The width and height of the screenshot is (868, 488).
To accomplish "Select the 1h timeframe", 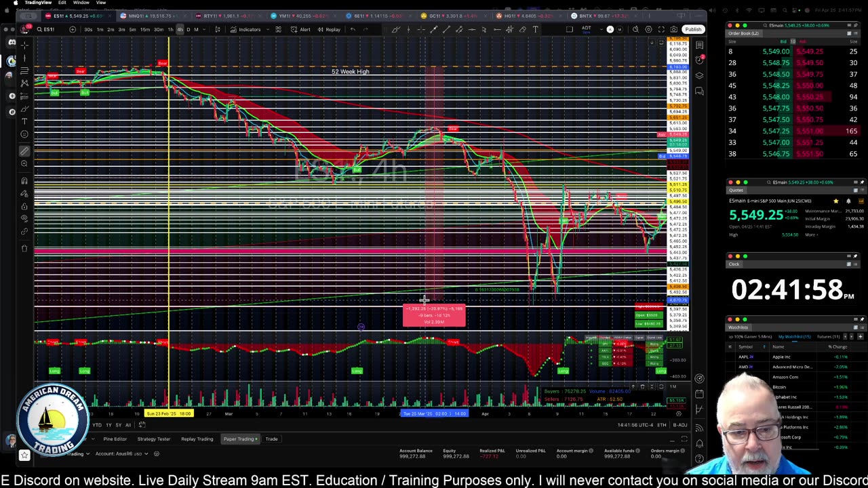I will [170, 29].
